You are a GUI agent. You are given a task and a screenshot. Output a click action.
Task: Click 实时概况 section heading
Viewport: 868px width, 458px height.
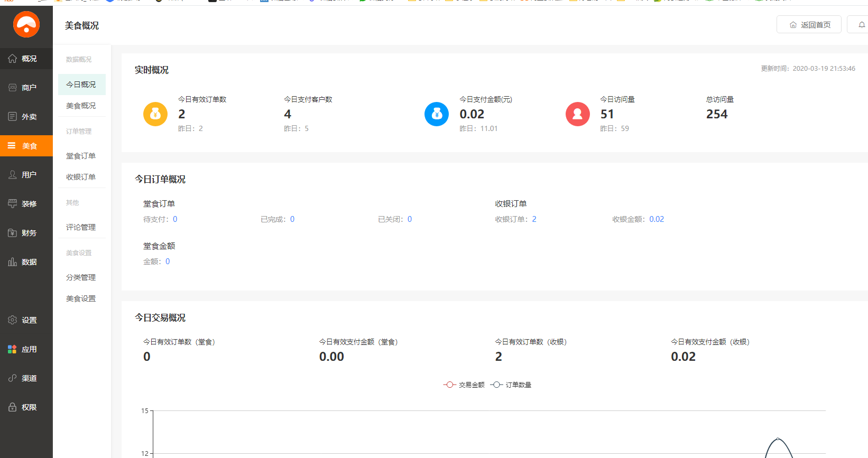(152, 70)
